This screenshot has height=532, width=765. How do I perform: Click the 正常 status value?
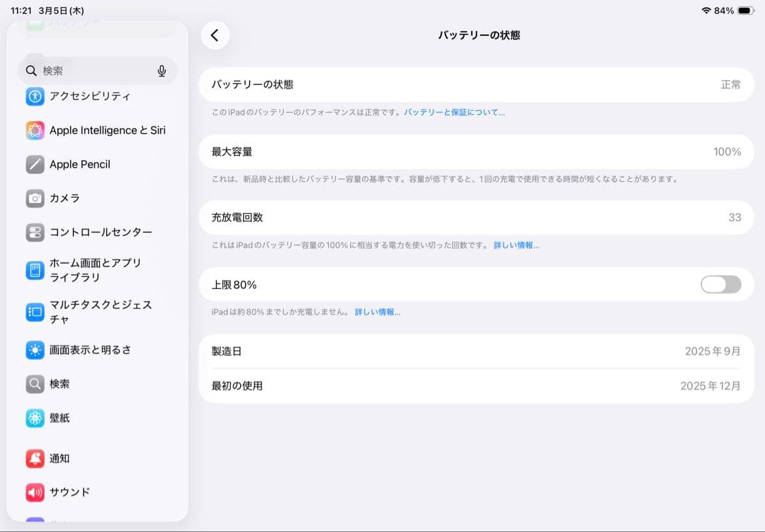pyautogui.click(x=731, y=84)
